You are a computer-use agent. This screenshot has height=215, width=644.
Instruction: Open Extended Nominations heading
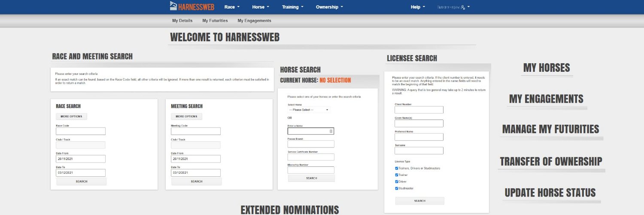[290, 210]
